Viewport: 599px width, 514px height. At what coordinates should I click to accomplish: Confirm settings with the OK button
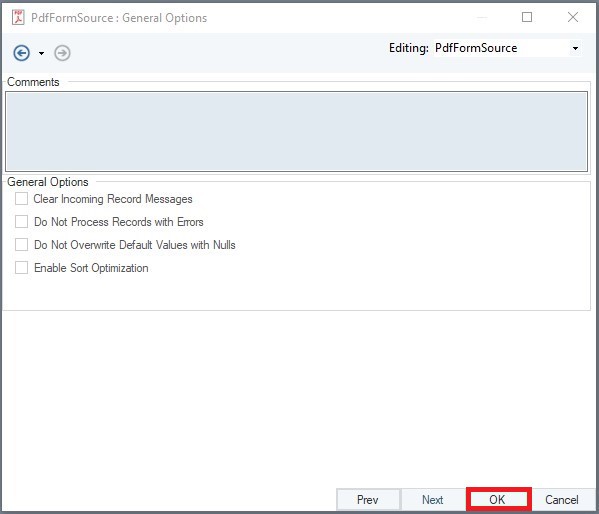[x=497, y=499]
